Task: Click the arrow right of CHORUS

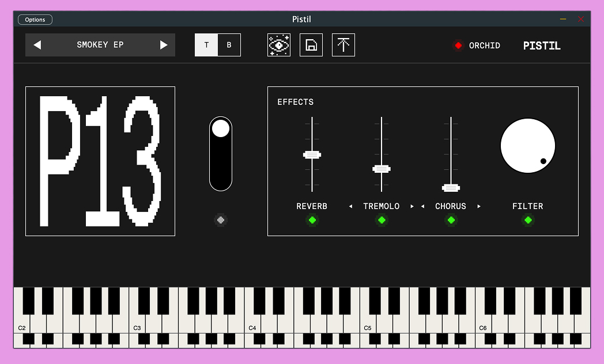Action: pyautogui.click(x=479, y=207)
